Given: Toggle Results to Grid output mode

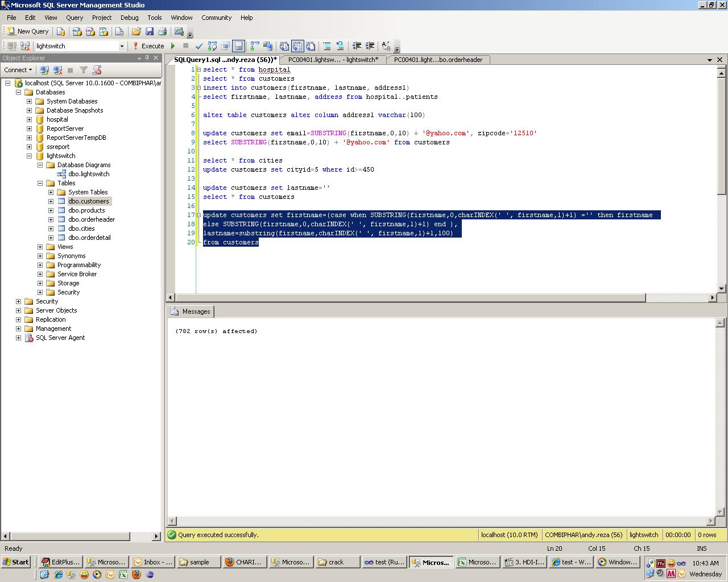Looking at the screenshot, I should click(x=297, y=46).
